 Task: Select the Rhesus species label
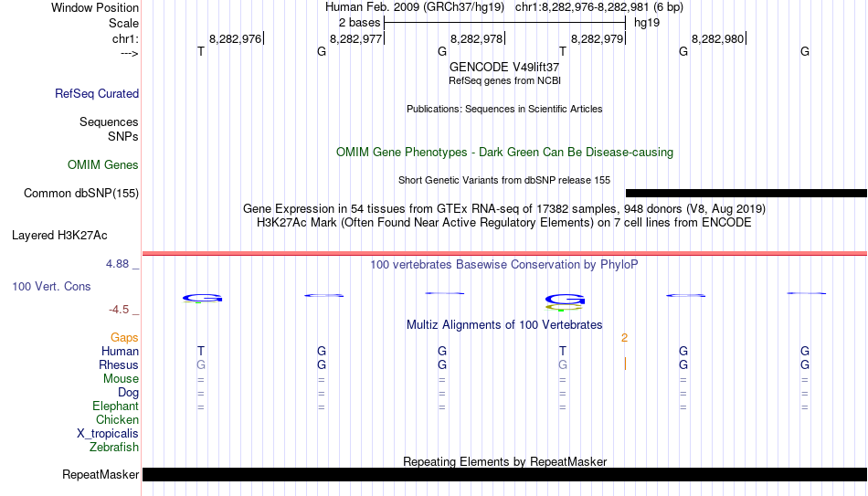[x=119, y=364]
